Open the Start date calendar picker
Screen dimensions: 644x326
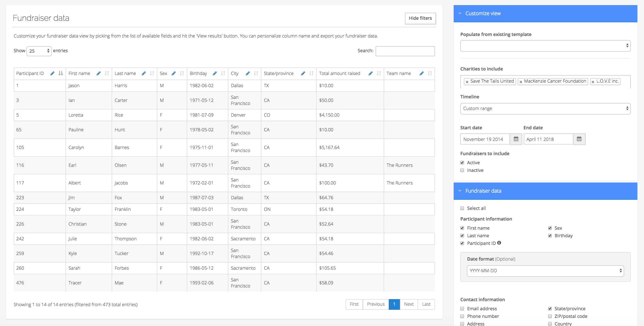(x=516, y=139)
